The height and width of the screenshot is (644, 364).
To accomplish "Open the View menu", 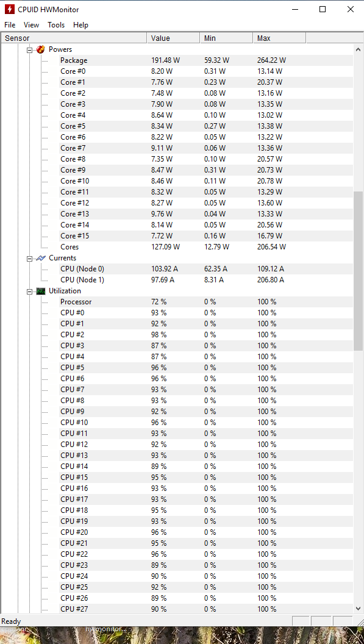I will click(x=31, y=25).
